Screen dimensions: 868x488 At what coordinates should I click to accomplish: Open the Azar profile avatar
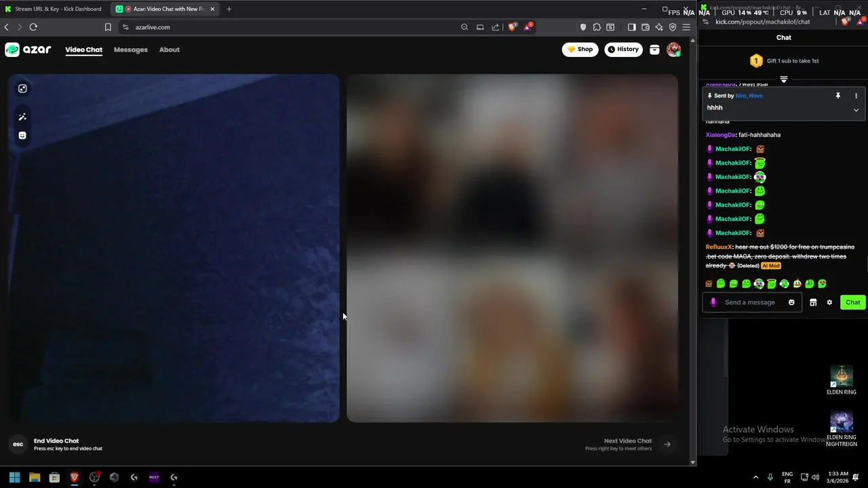click(x=673, y=49)
